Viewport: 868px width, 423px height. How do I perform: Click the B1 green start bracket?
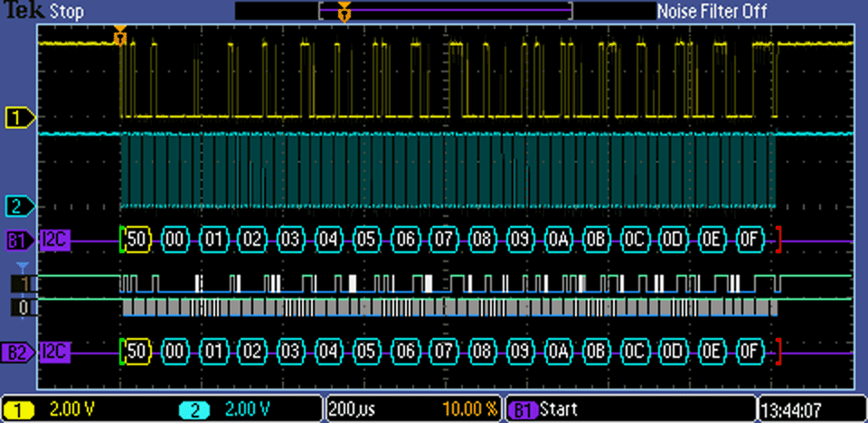click(x=122, y=240)
